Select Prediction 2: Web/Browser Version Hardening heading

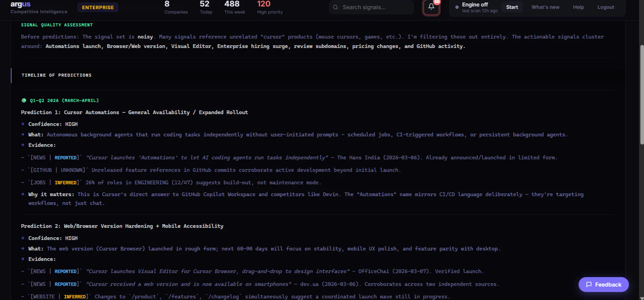[x=122, y=226]
